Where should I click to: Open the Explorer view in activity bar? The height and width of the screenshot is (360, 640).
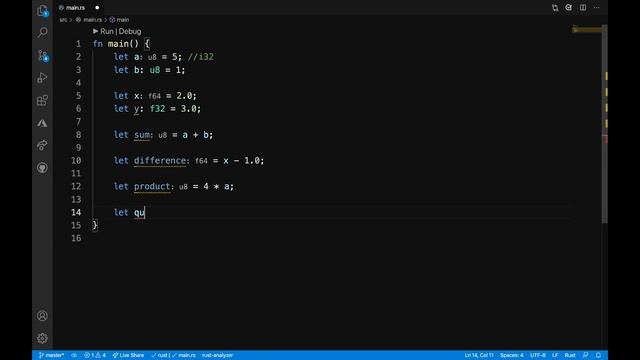(42, 10)
